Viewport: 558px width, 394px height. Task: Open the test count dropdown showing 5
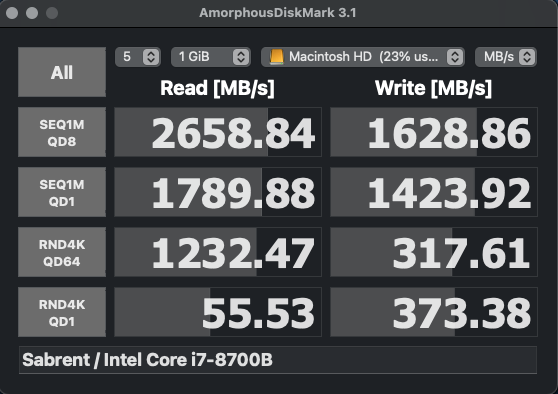tap(138, 57)
